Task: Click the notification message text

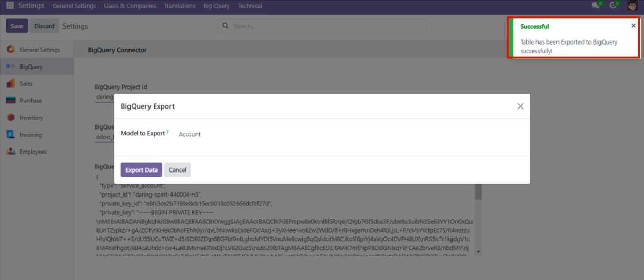Action: pos(569,47)
